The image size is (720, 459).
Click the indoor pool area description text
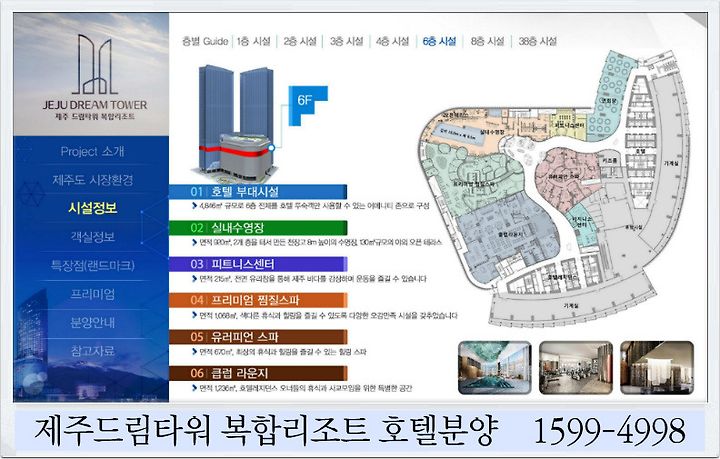(321, 242)
